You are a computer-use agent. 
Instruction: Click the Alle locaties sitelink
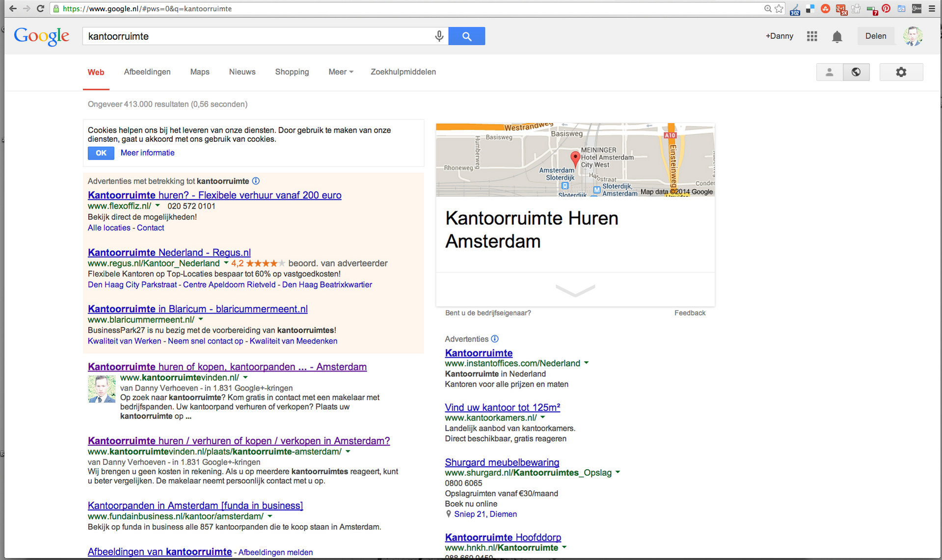pos(109,228)
